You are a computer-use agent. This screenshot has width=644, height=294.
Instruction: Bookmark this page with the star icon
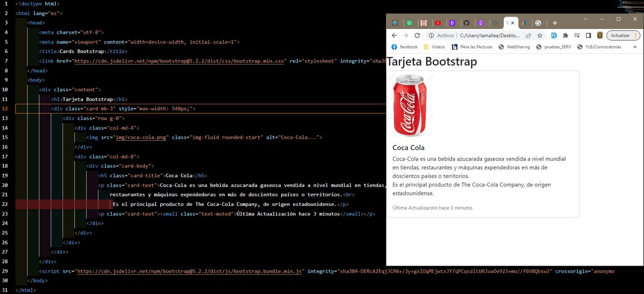(x=540, y=35)
